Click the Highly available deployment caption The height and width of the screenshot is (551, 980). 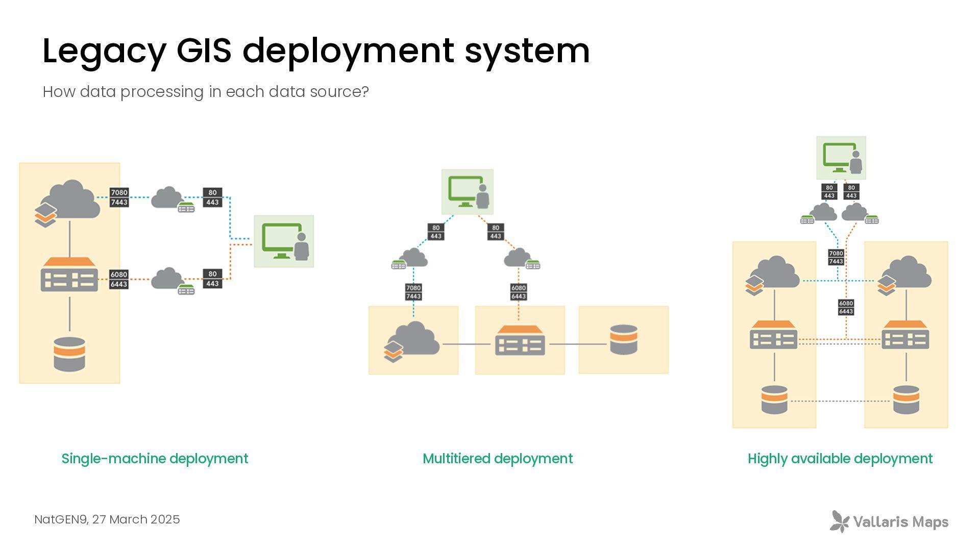pos(840,459)
